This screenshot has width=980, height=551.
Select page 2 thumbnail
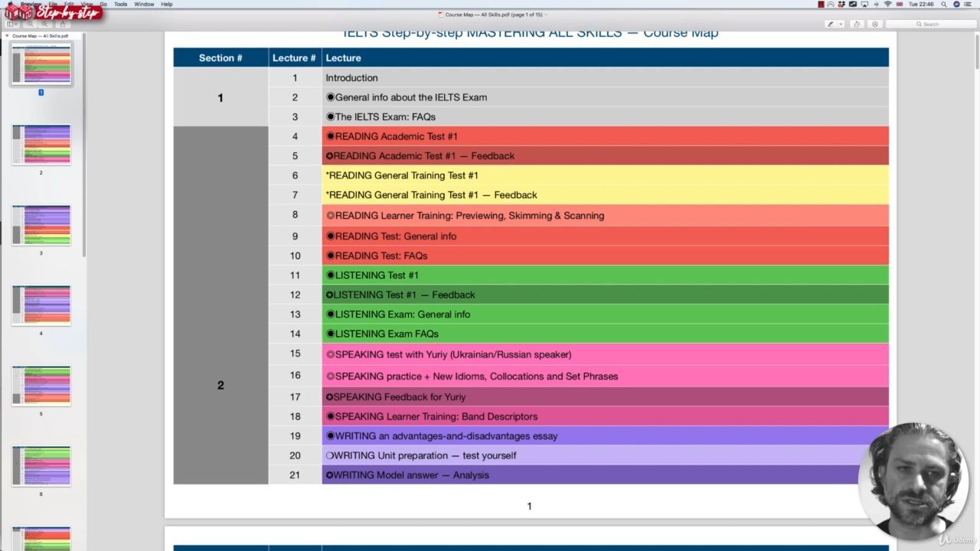[x=41, y=145]
